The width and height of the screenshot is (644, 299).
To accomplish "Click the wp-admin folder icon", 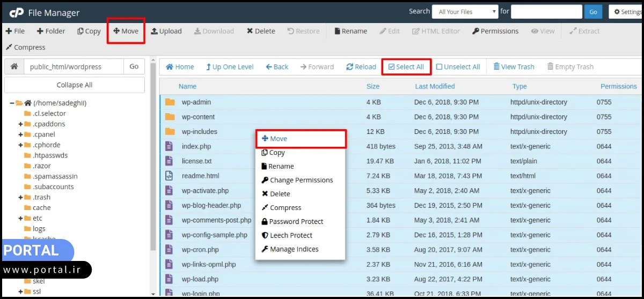I will coord(170,102).
